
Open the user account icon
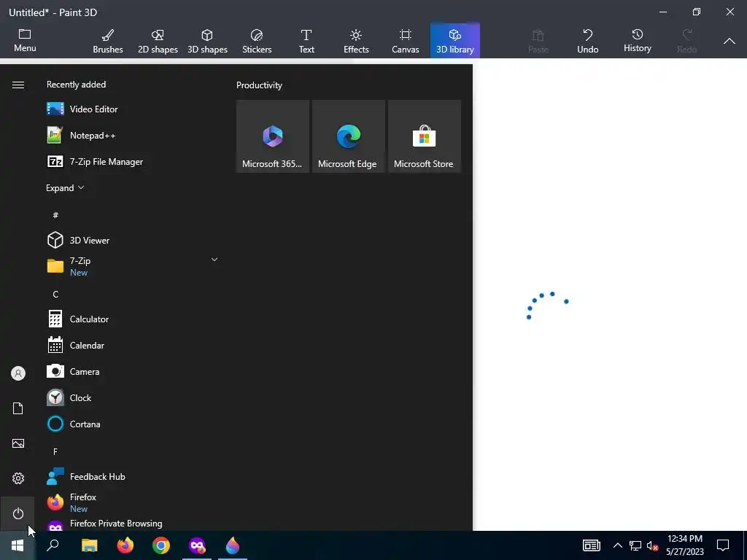(18, 373)
